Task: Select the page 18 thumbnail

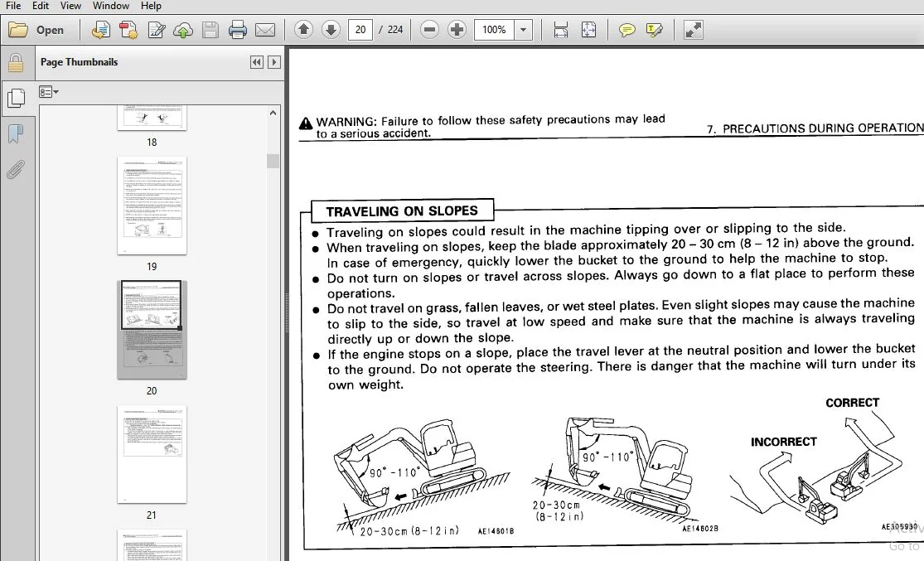Action: tap(152, 118)
